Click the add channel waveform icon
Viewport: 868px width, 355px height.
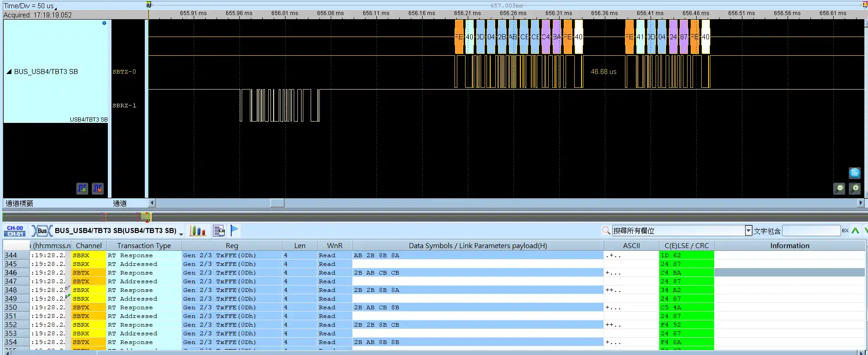tap(82, 188)
